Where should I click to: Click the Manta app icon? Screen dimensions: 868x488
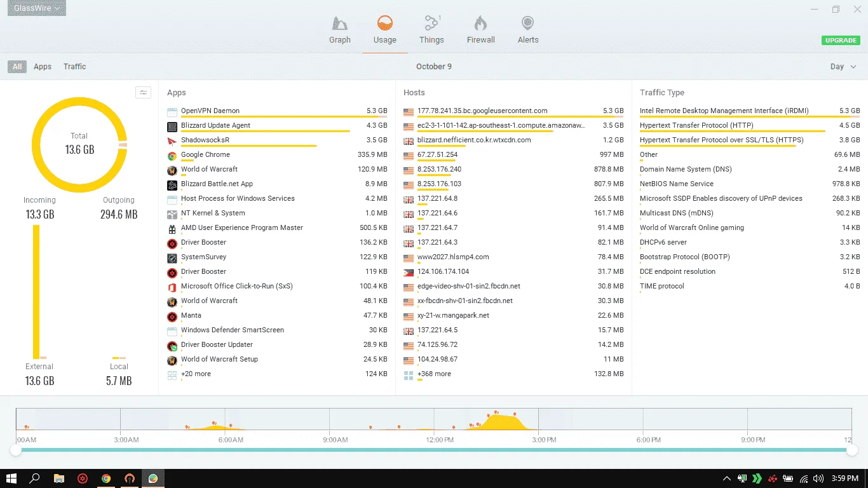pos(172,316)
